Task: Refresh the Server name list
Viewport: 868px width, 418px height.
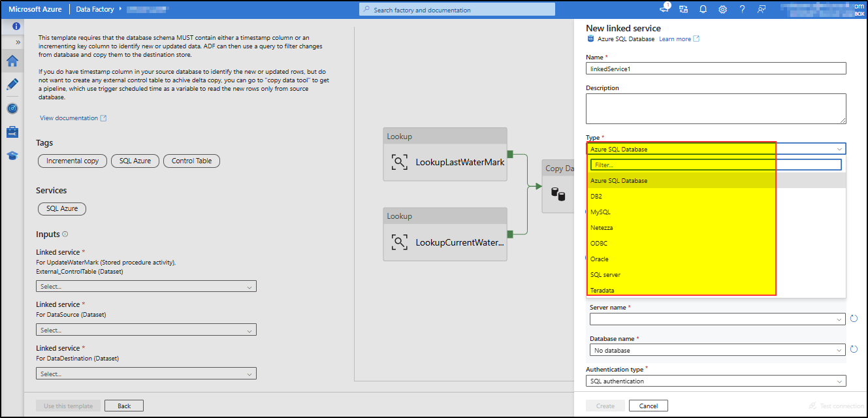Action: 854,319
